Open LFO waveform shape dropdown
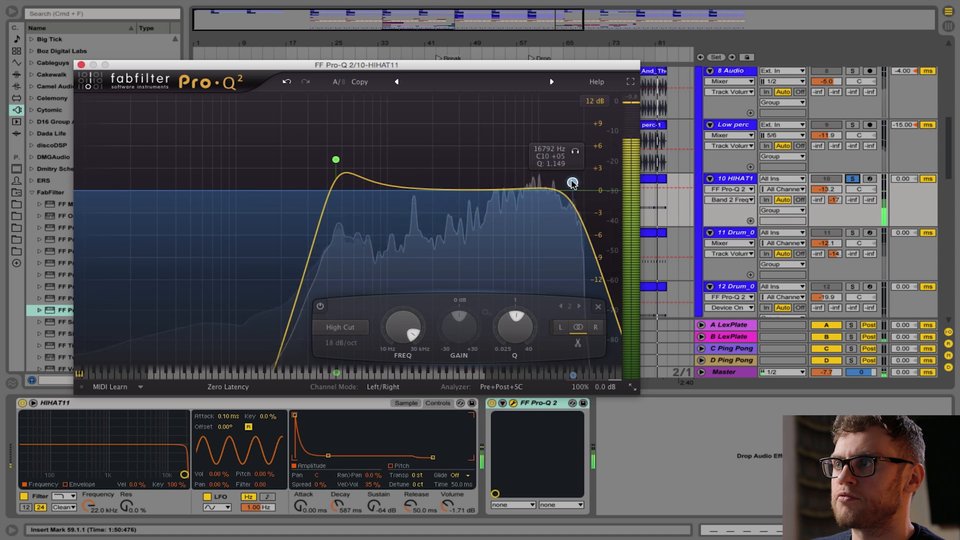Viewport: 960px width, 540px height. tap(217, 508)
